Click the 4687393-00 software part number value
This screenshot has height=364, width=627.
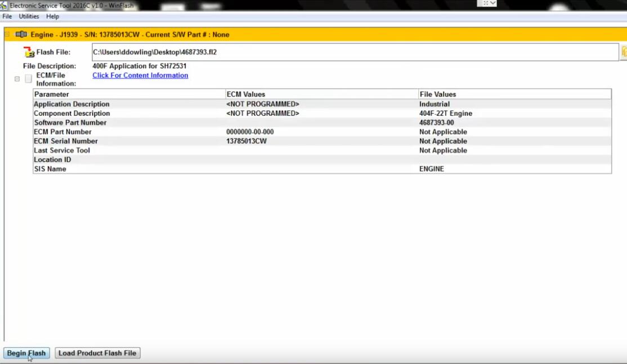point(437,123)
